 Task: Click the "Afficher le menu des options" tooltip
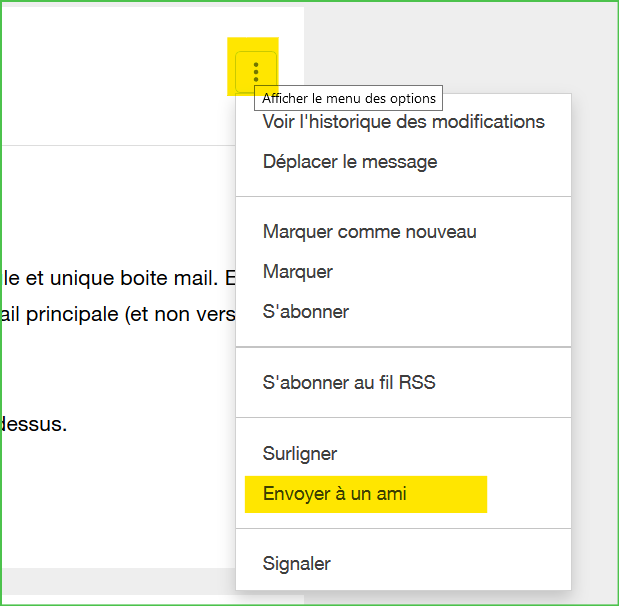coord(348,98)
